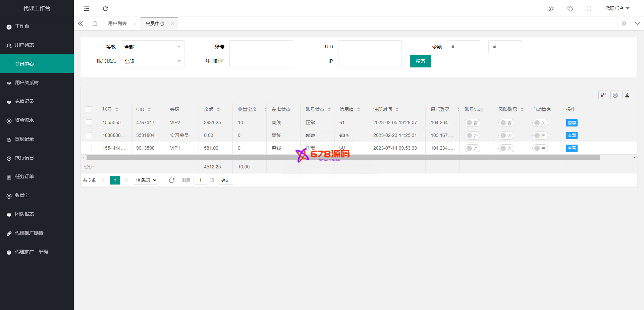Click page number 1 button
This screenshot has width=644, height=310.
(115, 180)
